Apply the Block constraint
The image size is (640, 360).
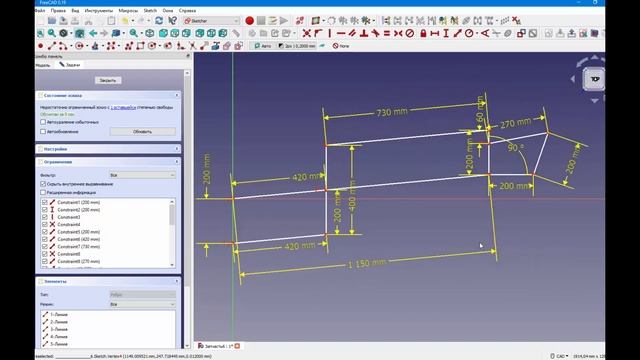click(409, 33)
